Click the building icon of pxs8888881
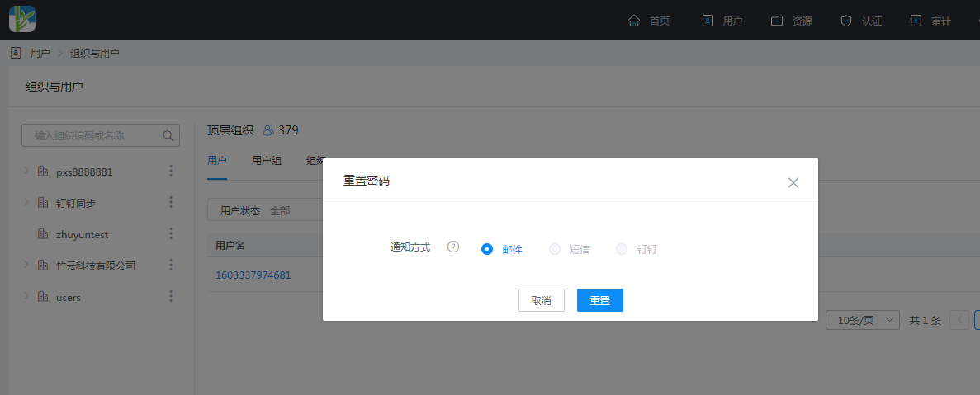 pyautogui.click(x=43, y=171)
